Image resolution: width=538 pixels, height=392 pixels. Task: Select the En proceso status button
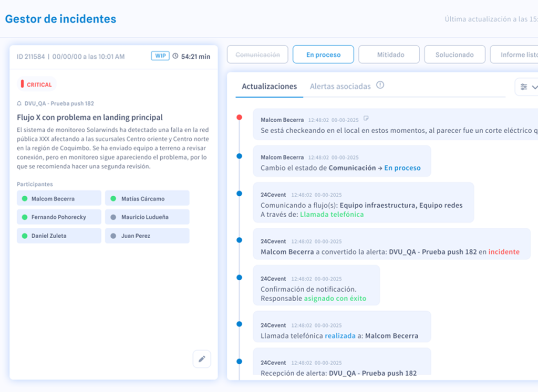coord(323,55)
